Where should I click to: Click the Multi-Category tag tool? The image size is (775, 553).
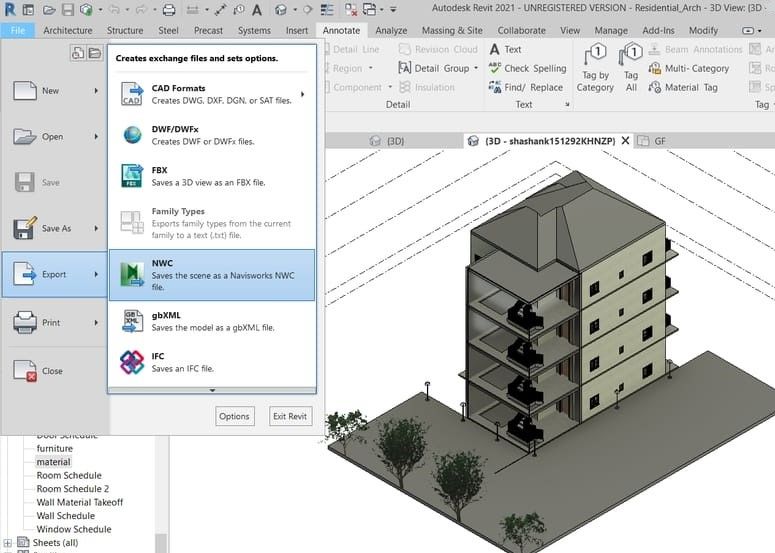689,68
